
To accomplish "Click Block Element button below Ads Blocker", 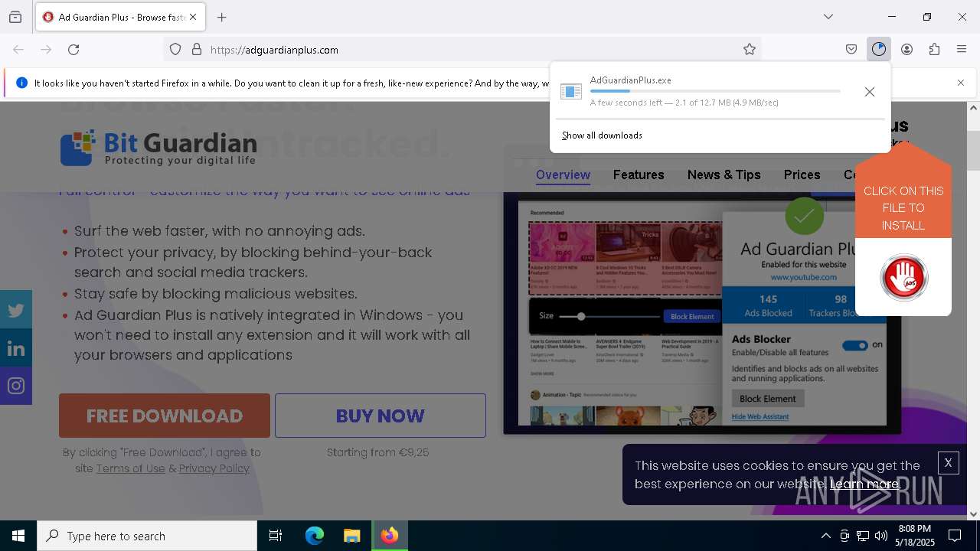I will pyautogui.click(x=768, y=398).
